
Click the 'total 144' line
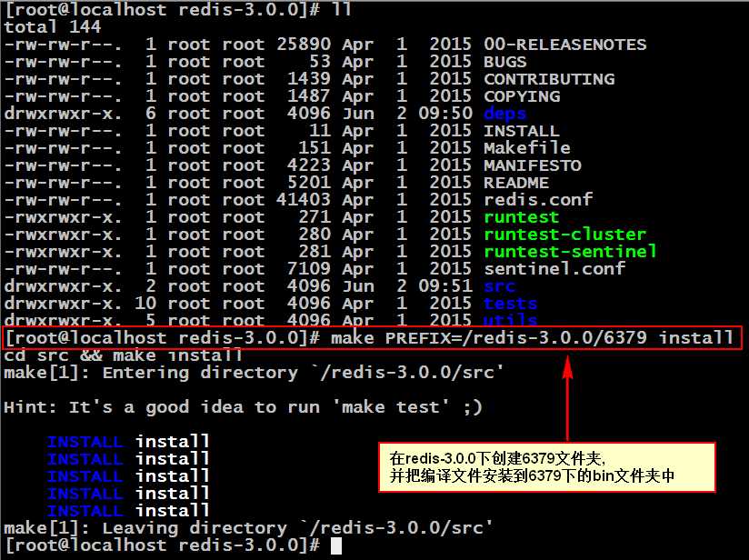[x=52, y=26]
